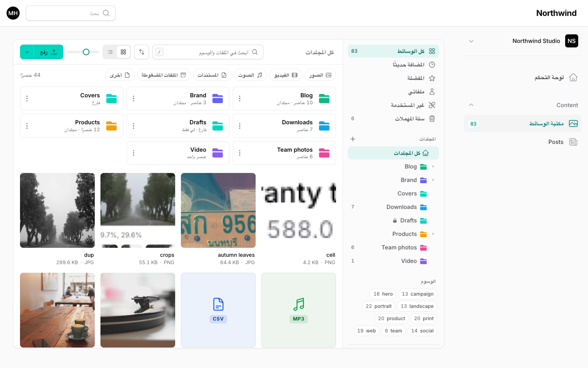This screenshot has height=368, width=588.
Task: Open options menu for Video folder card
Action: [x=134, y=153]
